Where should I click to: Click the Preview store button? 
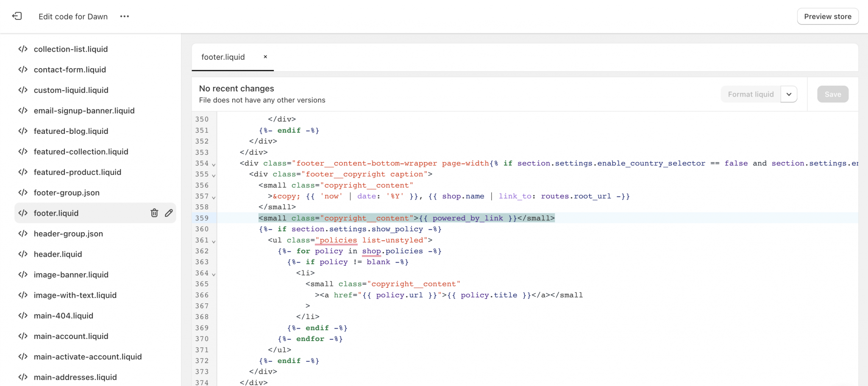(x=827, y=17)
